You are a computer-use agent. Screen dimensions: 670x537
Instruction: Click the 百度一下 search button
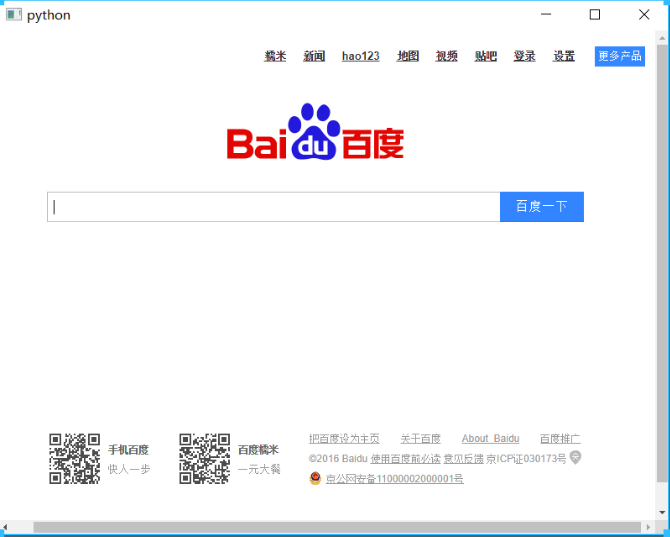click(x=542, y=207)
